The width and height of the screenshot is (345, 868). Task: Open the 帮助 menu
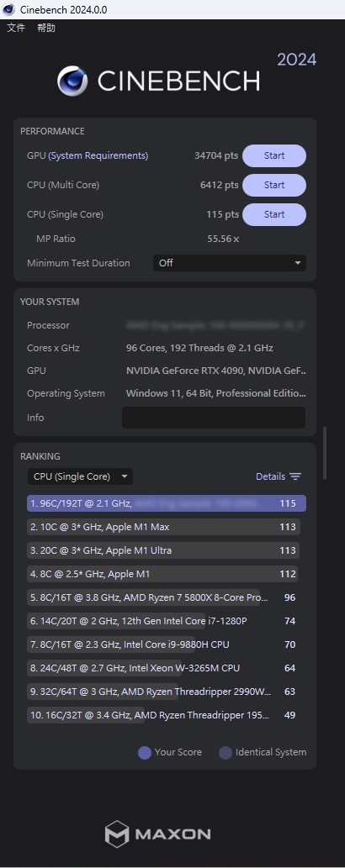pyautogui.click(x=46, y=28)
